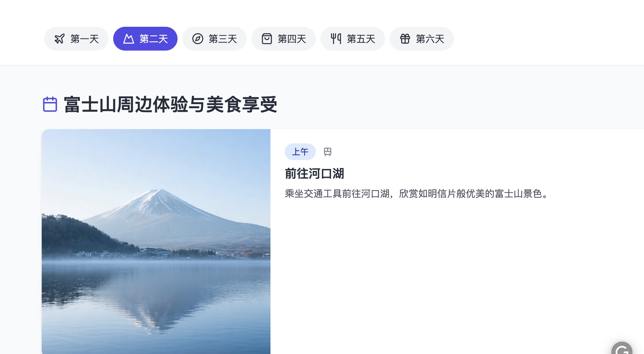Click the airplane icon on 第一天 tab

(60, 39)
